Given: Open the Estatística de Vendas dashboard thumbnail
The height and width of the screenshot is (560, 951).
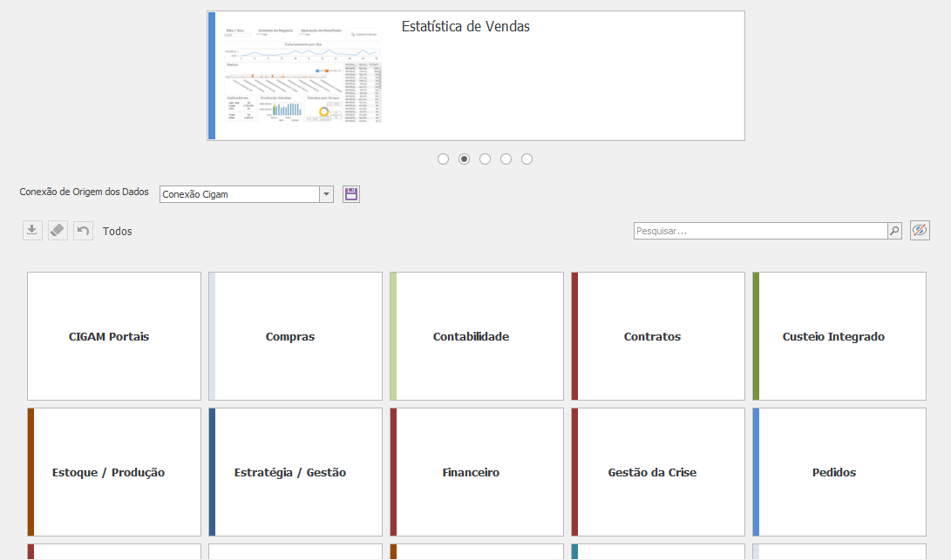Looking at the screenshot, I should [302, 75].
